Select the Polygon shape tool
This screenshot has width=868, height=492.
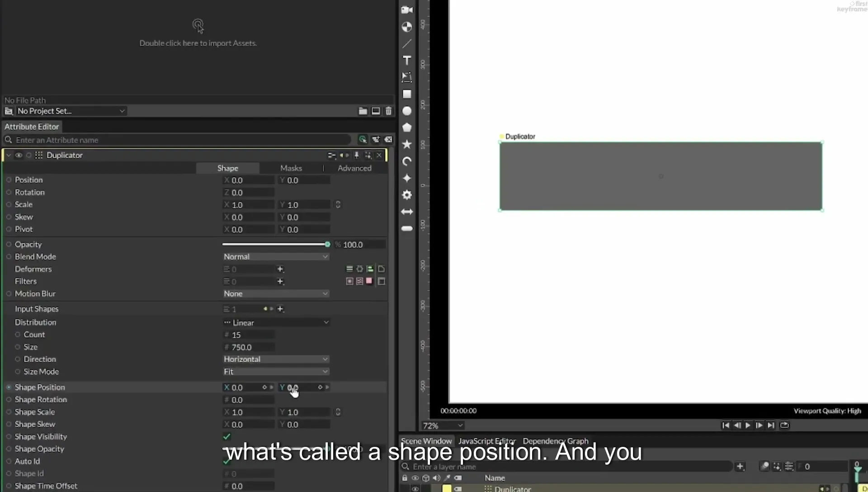407,128
